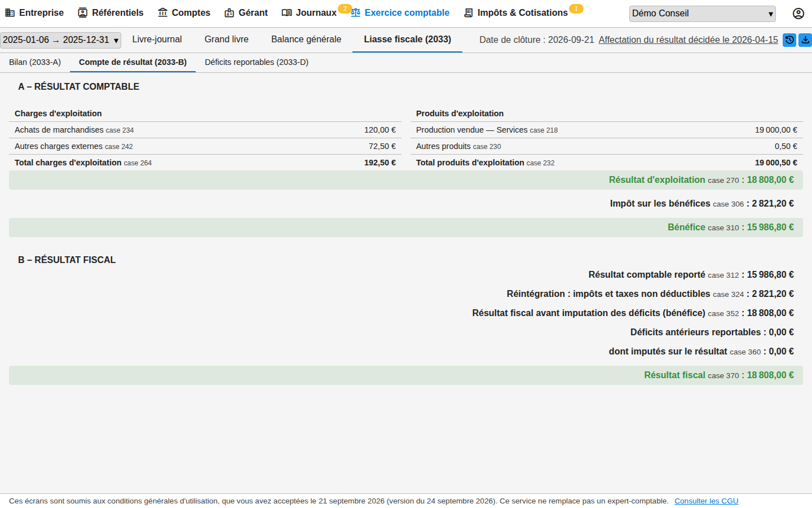Follow the Affectation du résultat décidée link
The width and height of the screenshot is (812, 508).
[x=688, y=40]
